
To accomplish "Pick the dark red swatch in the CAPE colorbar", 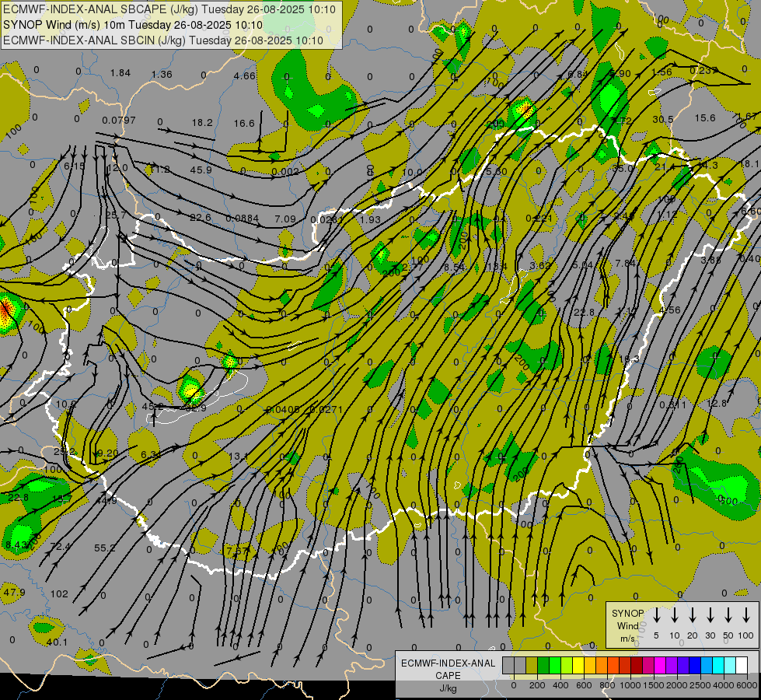I will (x=637, y=665).
